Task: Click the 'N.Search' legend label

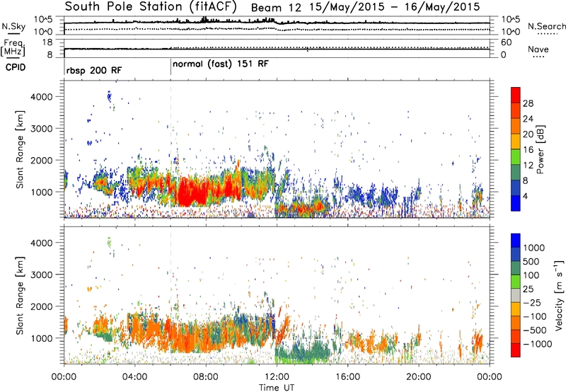Action: pos(546,26)
